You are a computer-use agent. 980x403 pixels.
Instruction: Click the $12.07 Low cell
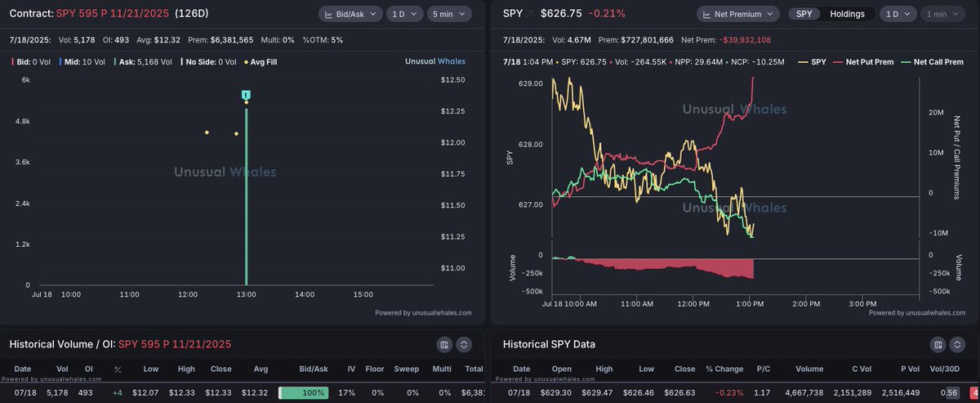tap(146, 392)
